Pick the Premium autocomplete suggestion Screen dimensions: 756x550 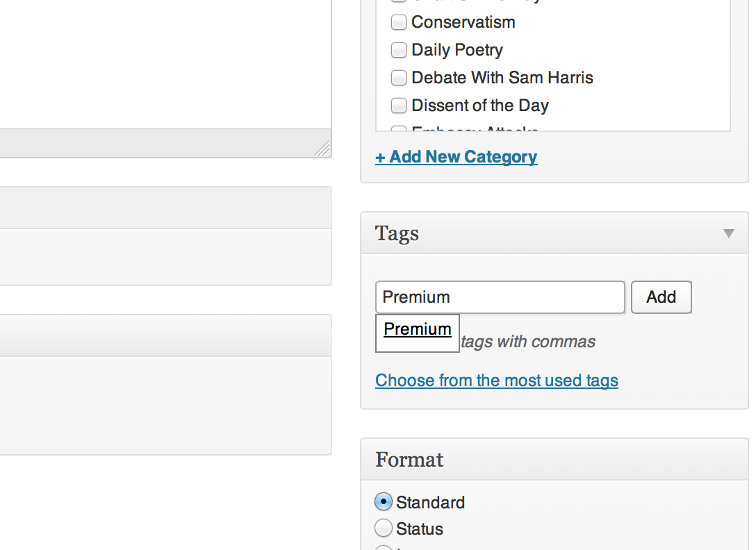point(418,329)
